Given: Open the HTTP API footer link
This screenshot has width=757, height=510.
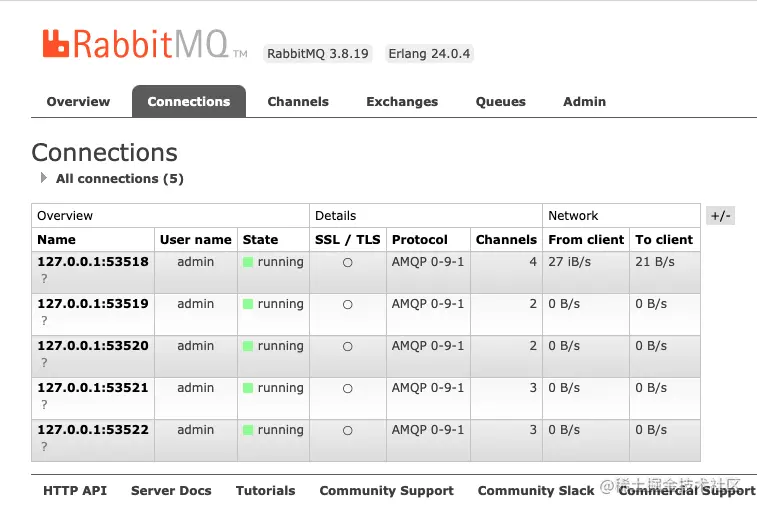Looking at the screenshot, I should pyautogui.click(x=75, y=491).
